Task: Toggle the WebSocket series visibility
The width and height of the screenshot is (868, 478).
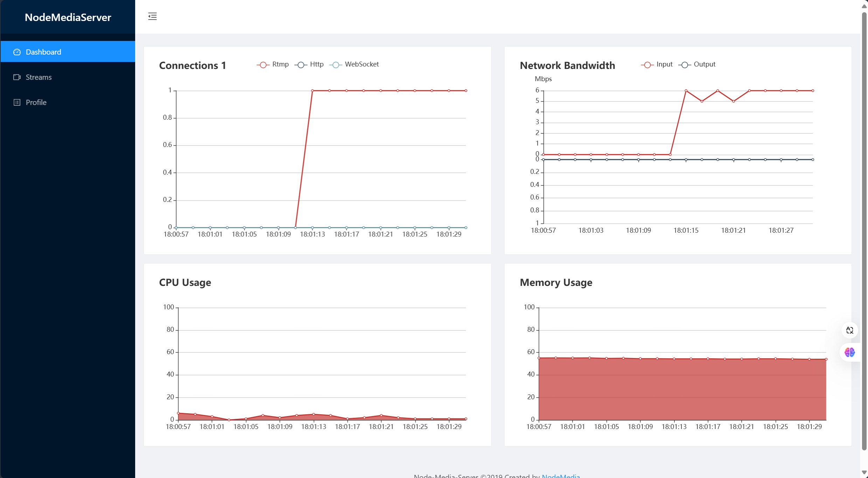Action: pos(336,64)
